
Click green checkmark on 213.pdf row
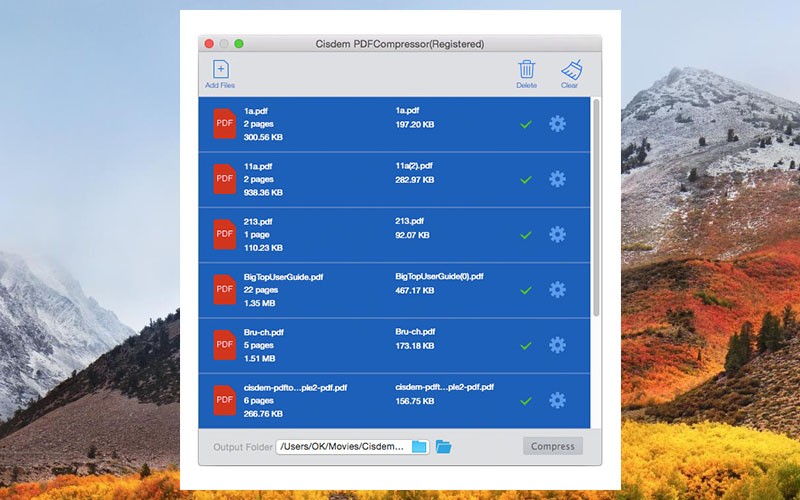[526, 235]
